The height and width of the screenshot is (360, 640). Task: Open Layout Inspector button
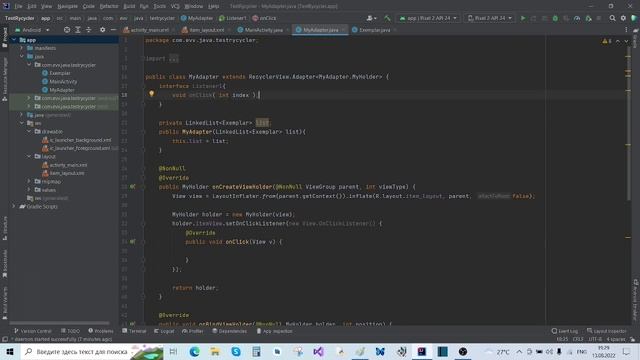(607, 331)
